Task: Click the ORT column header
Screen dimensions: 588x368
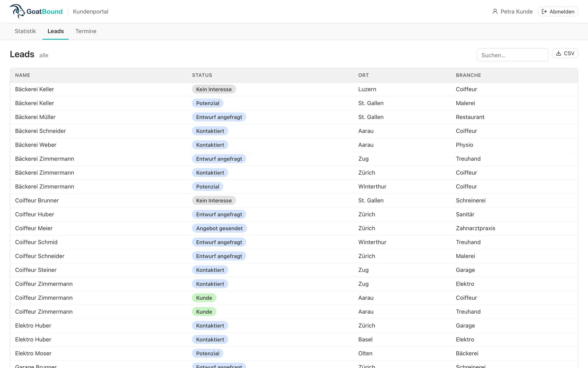Action: [363, 75]
